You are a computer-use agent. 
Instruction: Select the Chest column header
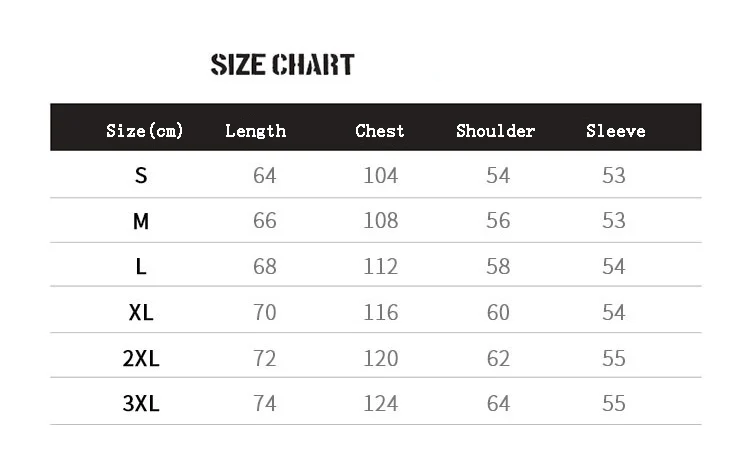pos(380,131)
